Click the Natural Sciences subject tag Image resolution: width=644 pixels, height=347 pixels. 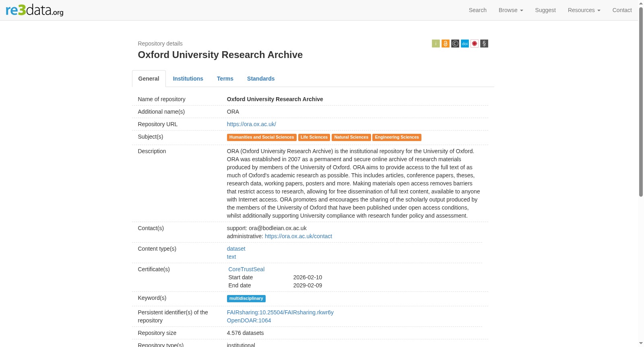pos(351,137)
